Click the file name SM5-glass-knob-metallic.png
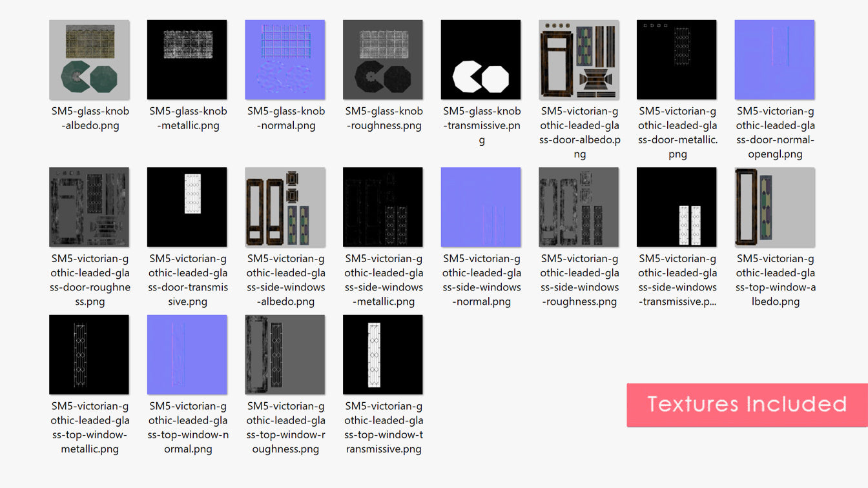The width and height of the screenshot is (868, 488). [188, 118]
